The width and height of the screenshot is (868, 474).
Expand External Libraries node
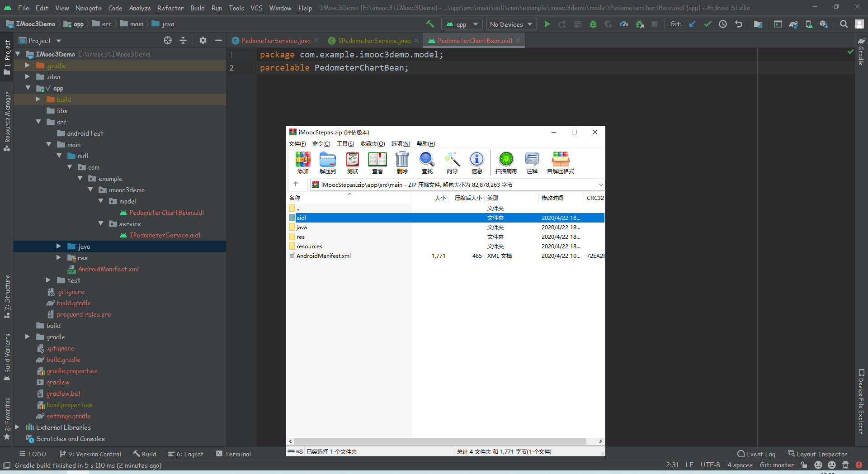[17, 427]
